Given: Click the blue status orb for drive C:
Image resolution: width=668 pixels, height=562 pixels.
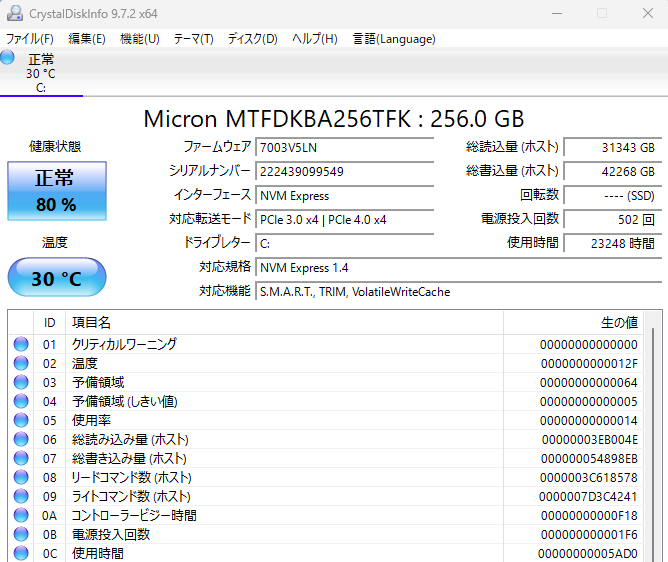Looking at the screenshot, I should (8, 58).
